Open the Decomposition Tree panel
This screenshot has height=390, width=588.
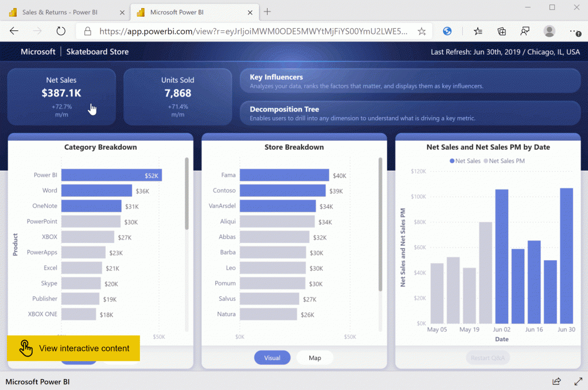pyautogui.click(x=410, y=113)
